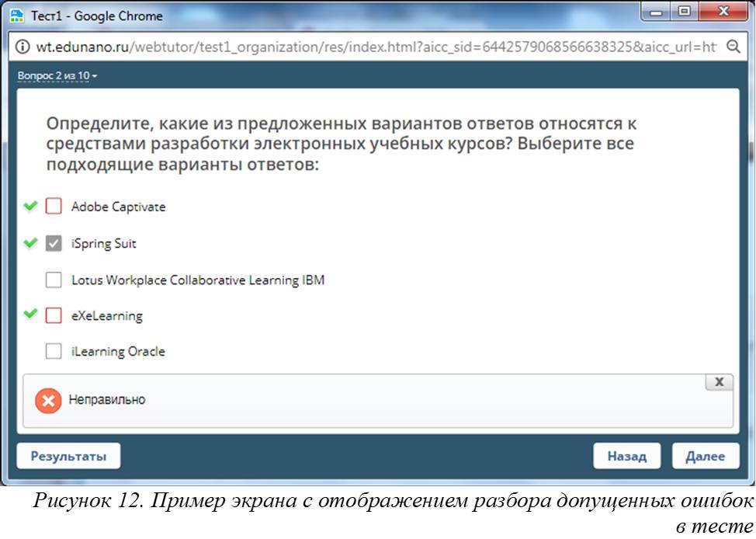Dismiss the Неправильно feedback panel with X
The width and height of the screenshot is (756, 539).
[x=719, y=382]
